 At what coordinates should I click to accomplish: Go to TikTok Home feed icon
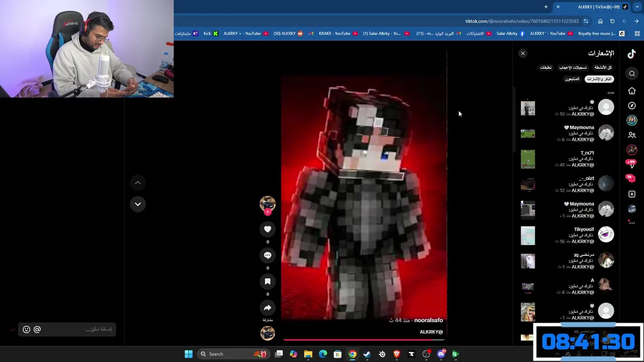point(632,91)
